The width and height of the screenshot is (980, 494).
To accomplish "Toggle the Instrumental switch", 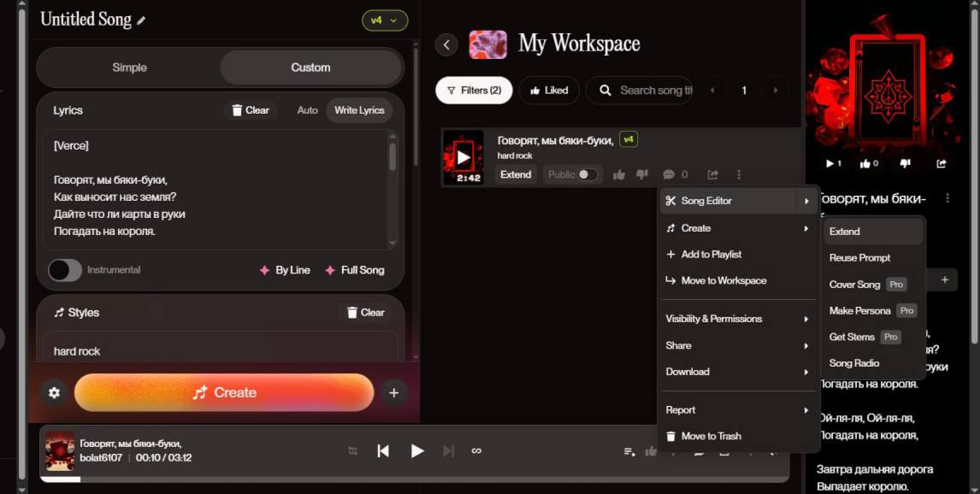I will pyautogui.click(x=65, y=270).
